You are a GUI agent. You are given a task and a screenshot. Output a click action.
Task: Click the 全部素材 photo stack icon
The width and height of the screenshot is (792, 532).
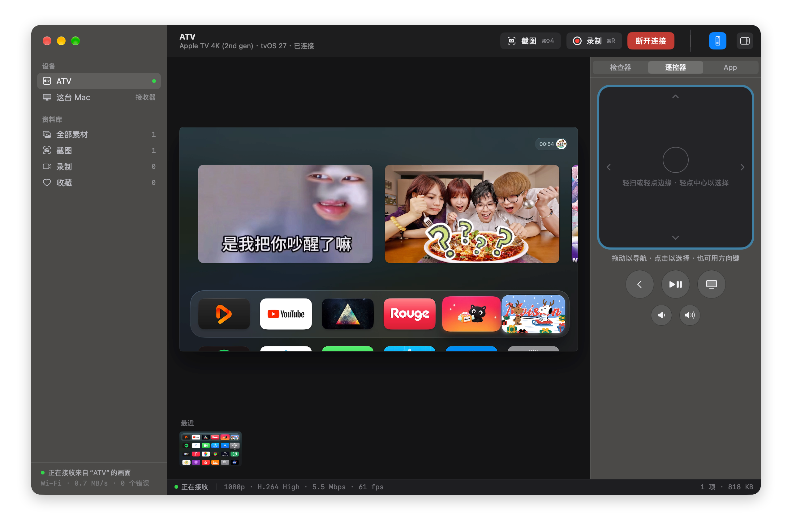[x=47, y=134]
